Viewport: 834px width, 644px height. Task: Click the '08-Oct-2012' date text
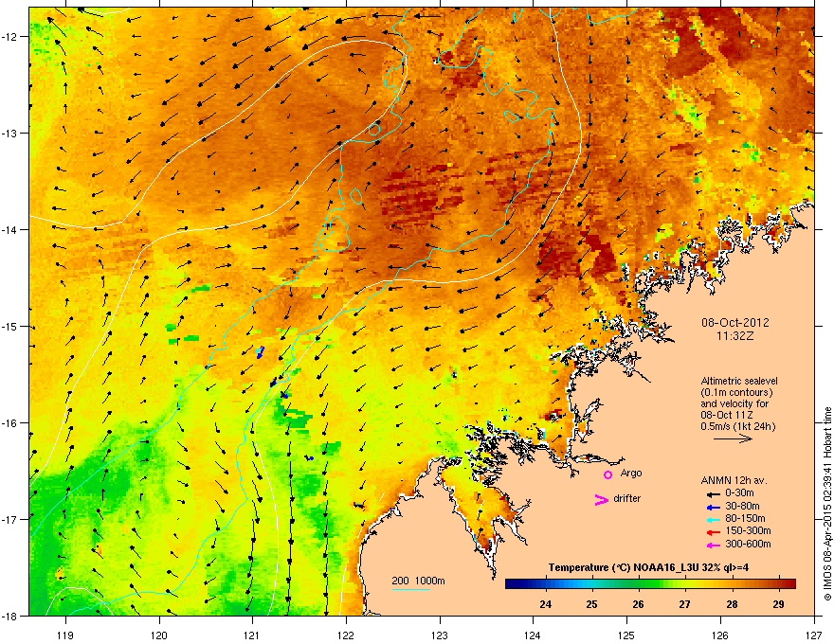[x=734, y=323]
